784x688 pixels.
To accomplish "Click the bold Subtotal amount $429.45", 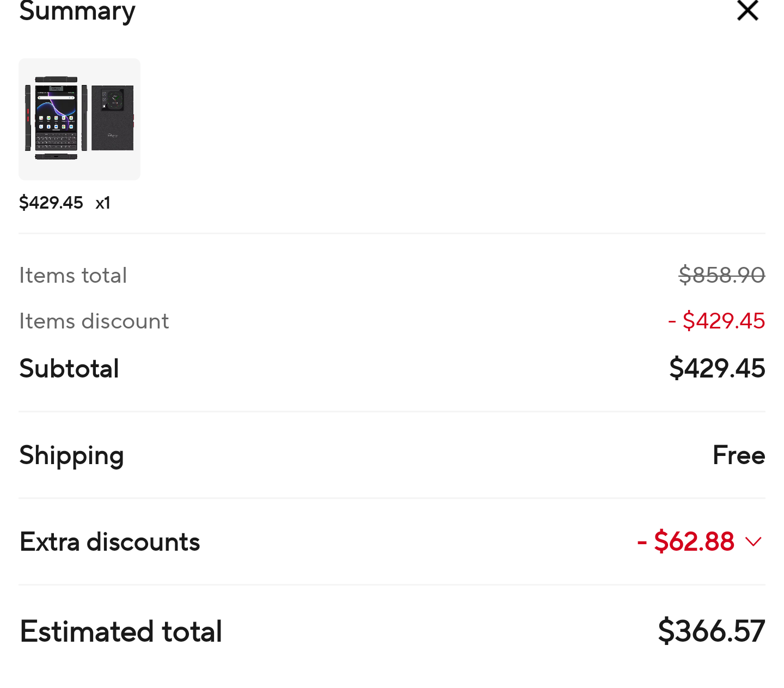I will pos(717,368).
